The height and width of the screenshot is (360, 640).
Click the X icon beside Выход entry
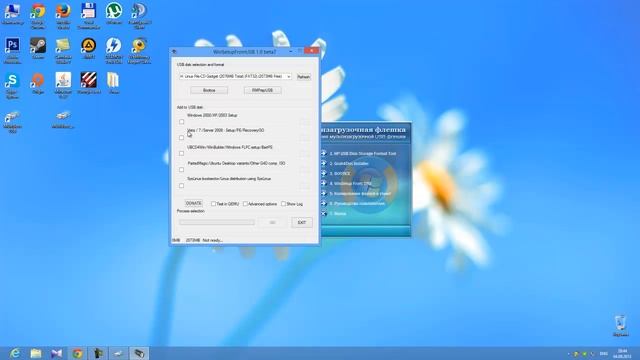pyautogui.click(x=323, y=213)
